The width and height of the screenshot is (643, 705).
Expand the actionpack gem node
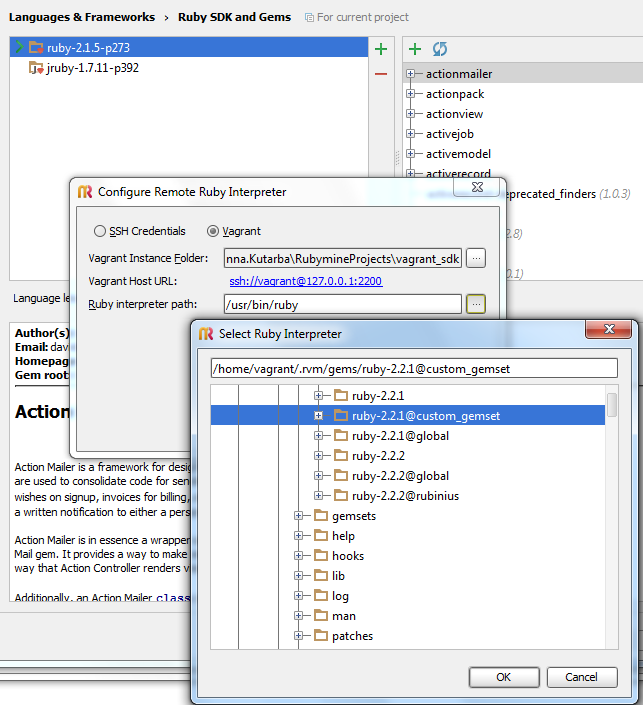[x=410, y=94]
